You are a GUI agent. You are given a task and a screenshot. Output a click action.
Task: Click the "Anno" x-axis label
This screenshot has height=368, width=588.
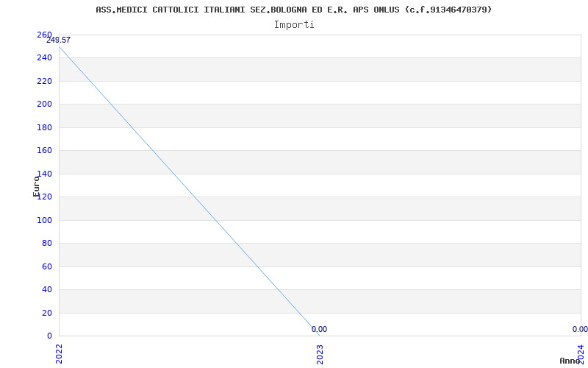click(570, 361)
